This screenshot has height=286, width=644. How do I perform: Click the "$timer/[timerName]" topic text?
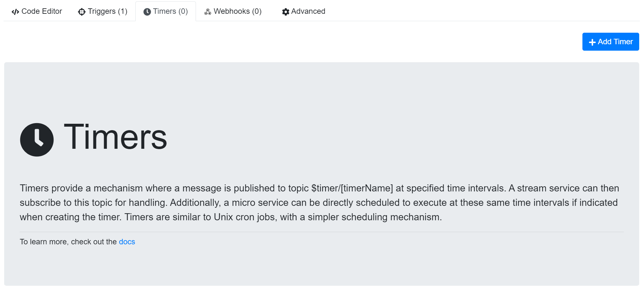[x=352, y=188]
